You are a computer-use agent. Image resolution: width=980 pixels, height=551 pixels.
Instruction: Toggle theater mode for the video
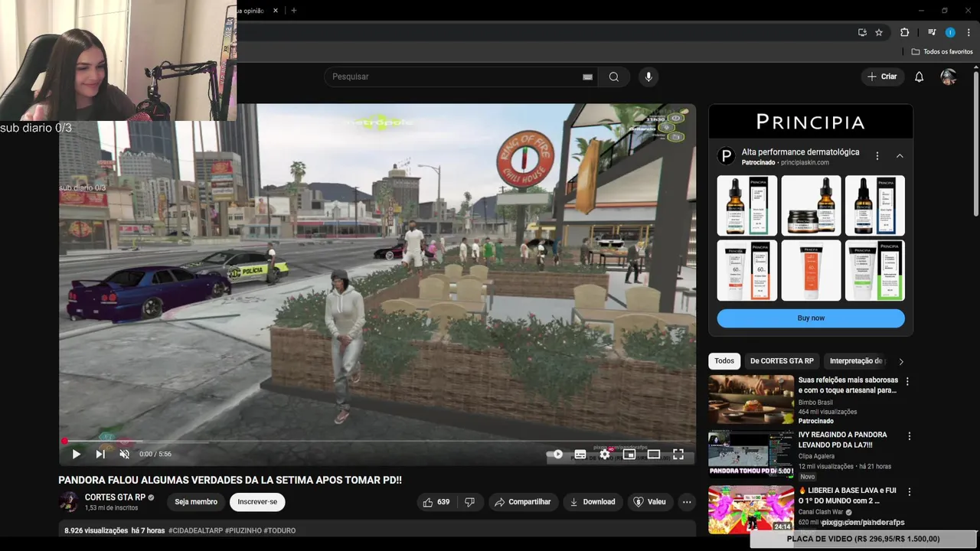[x=654, y=454]
